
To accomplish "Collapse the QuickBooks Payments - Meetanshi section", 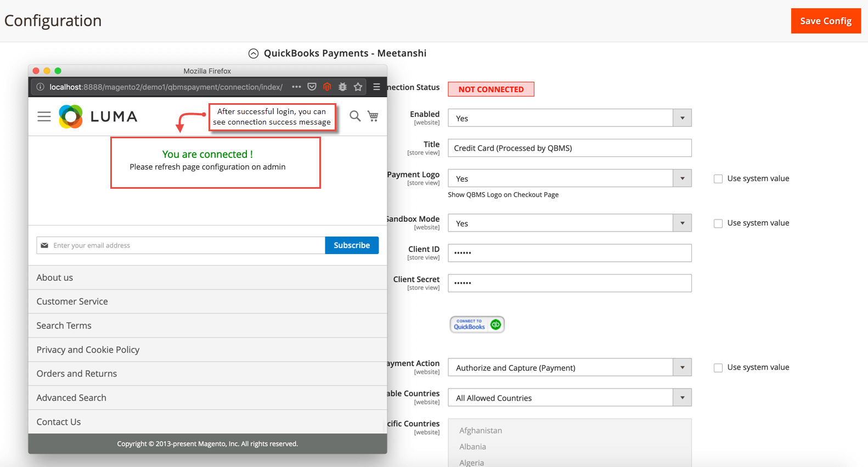I will click(253, 53).
